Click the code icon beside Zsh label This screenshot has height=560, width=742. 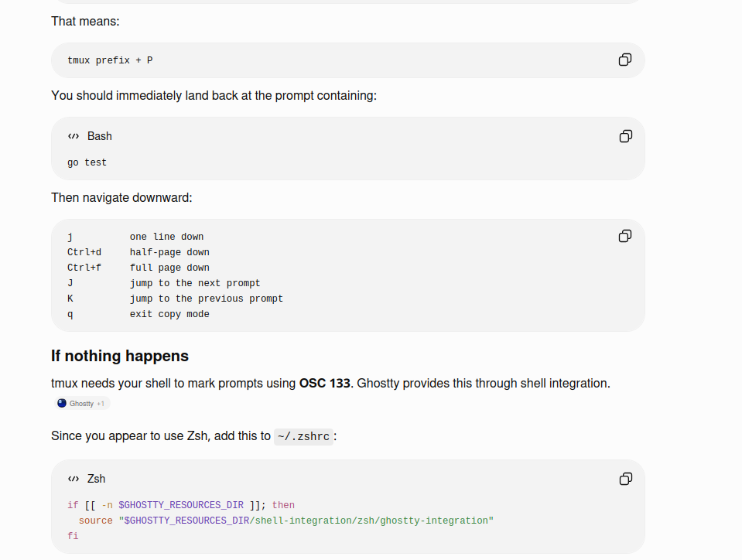click(x=74, y=479)
